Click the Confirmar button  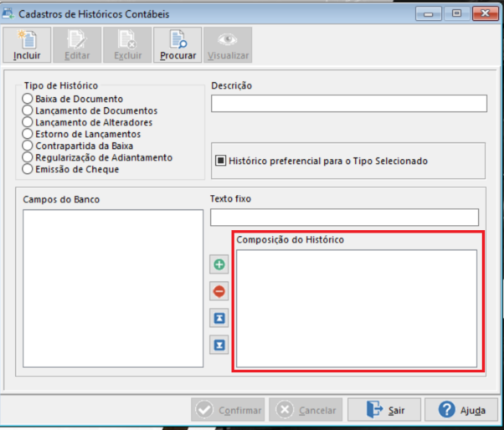pos(228,410)
